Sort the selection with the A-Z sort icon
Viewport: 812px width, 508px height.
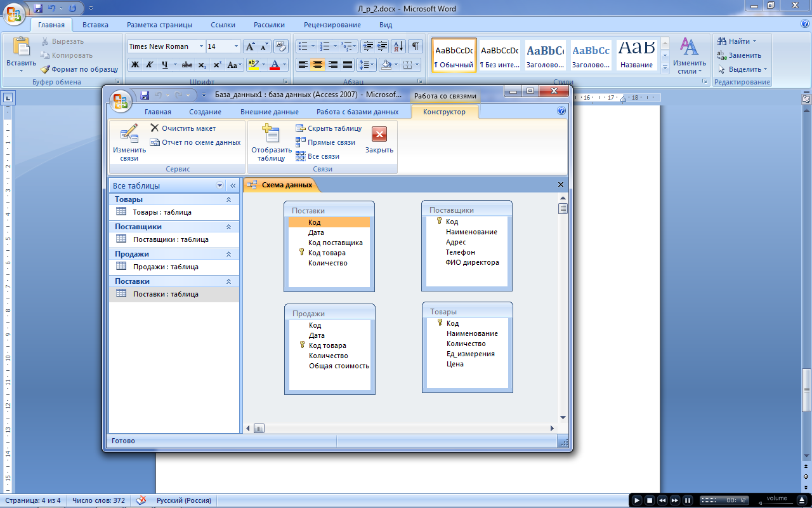(398, 46)
